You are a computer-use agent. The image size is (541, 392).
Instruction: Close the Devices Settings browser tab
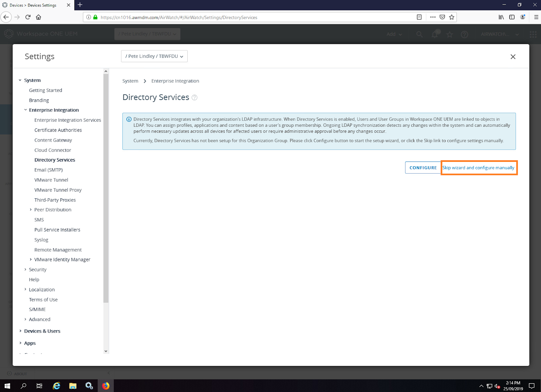(x=69, y=5)
